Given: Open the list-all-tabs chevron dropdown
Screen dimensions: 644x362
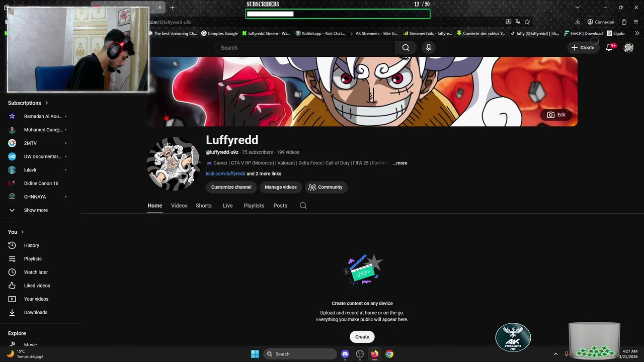Looking at the screenshot, I should point(578,8).
